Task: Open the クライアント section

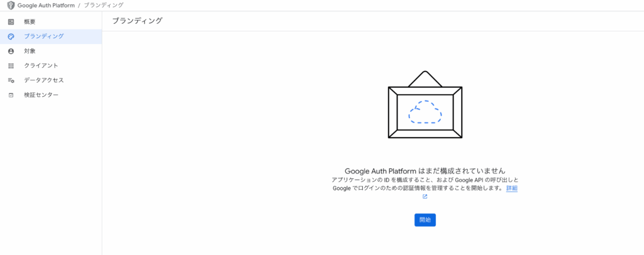Action: pyautogui.click(x=51, y=65)
